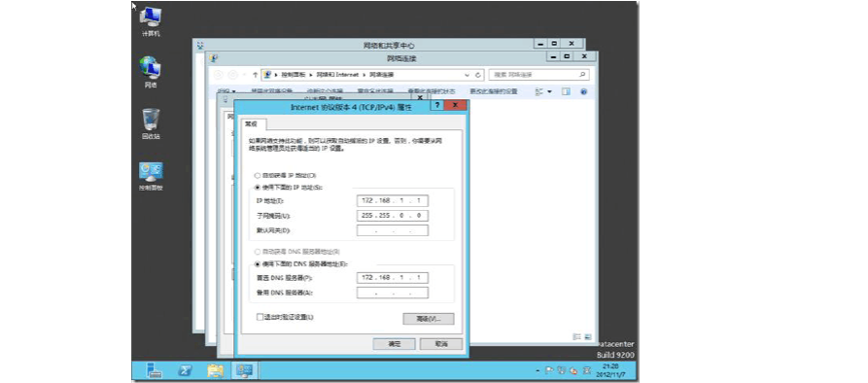Open the Organize menu in Network Connections
Screen dimensions: 868x383
[226, 91]
